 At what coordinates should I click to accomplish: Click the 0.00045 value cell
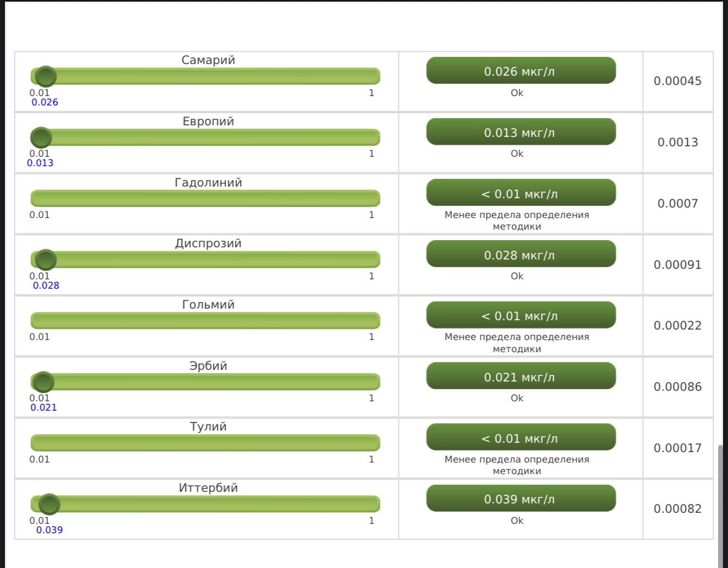(678, 81)
